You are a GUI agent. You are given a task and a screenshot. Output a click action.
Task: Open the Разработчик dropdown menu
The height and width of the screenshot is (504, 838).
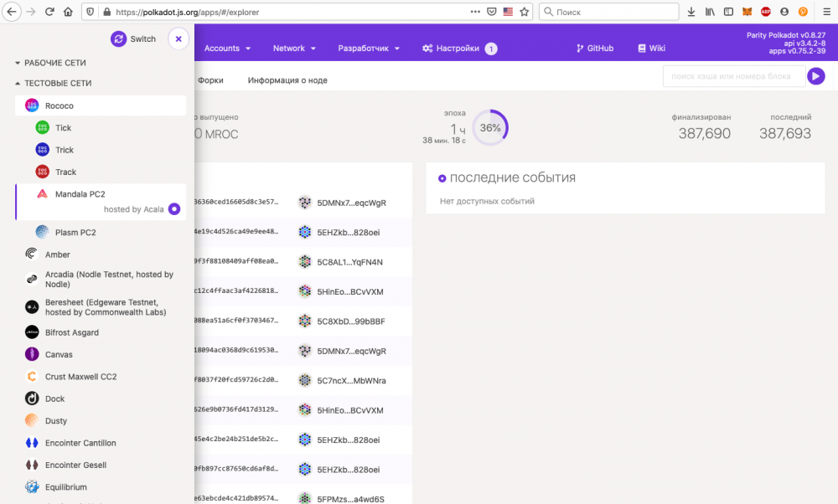click(369, 48)
